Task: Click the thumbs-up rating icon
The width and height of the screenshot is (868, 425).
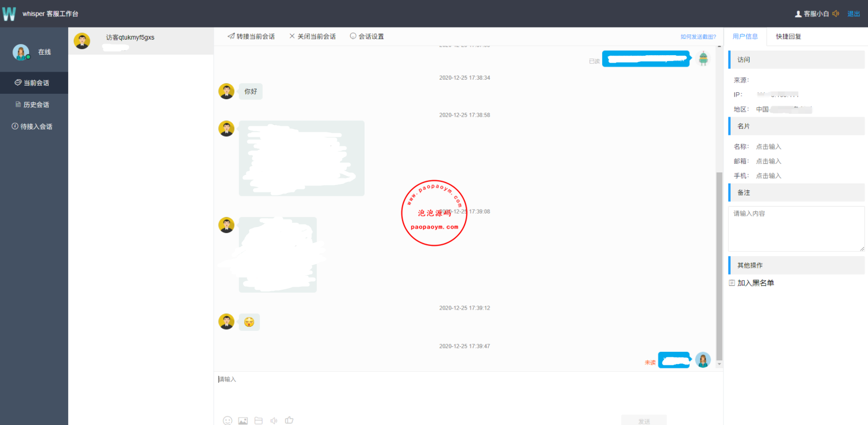Action: click(289, 420)
